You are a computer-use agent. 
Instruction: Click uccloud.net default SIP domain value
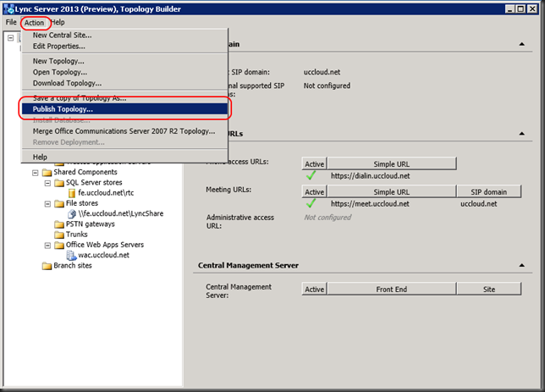tap(322, 72)
